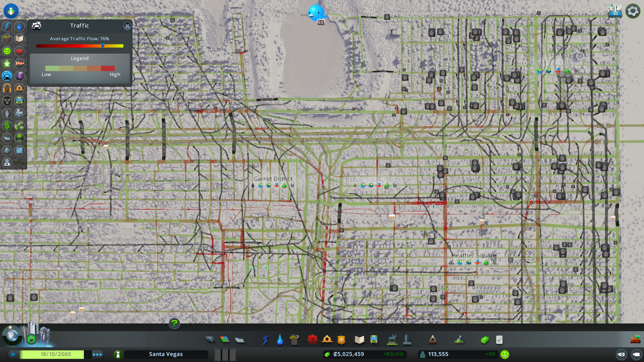
Task: Toggle the Noise Pollution info view
Action: [7, 88]
